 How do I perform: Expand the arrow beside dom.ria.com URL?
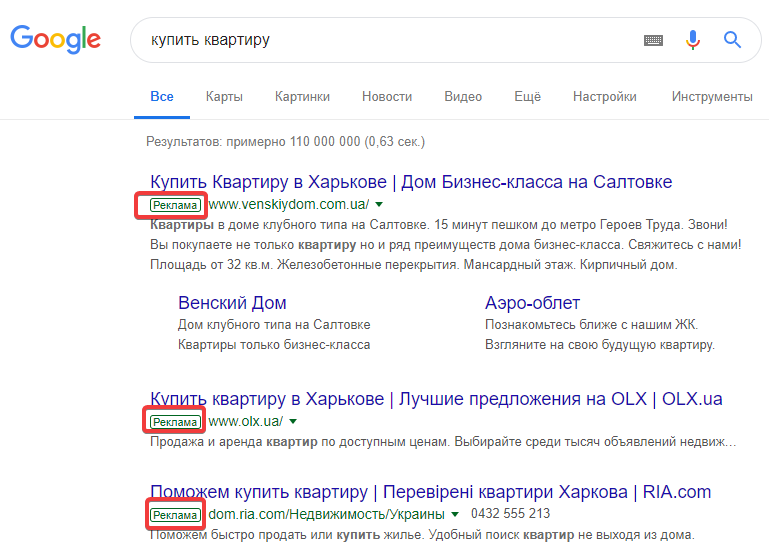(x=455, y=514)
